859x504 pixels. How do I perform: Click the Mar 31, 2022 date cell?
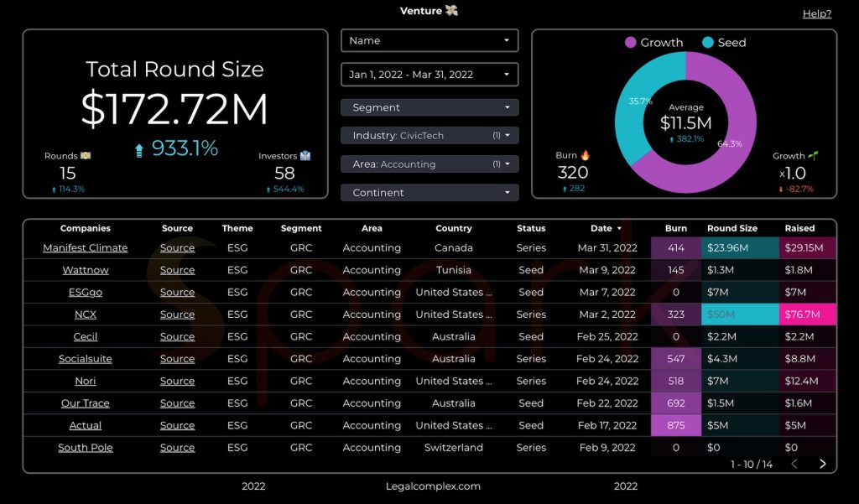[x=607, y=247]
